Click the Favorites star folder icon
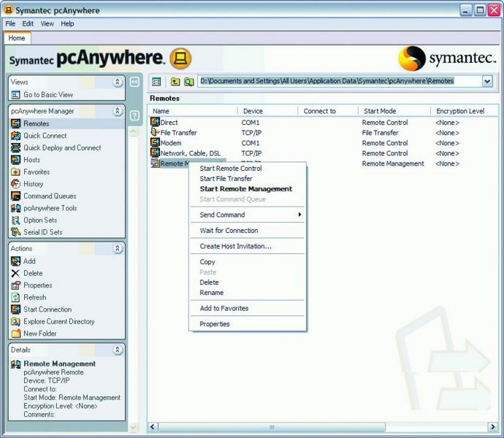504x438 pixels. click(16, 172)
